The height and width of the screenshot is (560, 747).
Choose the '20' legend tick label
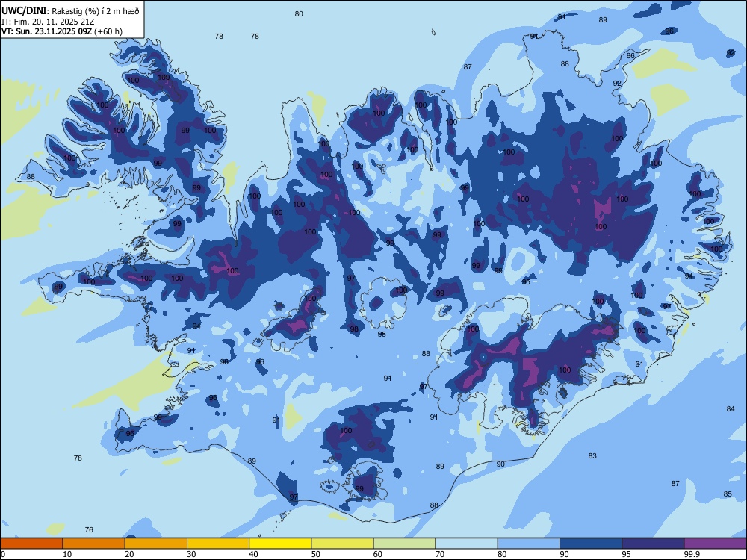tap(129, 554)
